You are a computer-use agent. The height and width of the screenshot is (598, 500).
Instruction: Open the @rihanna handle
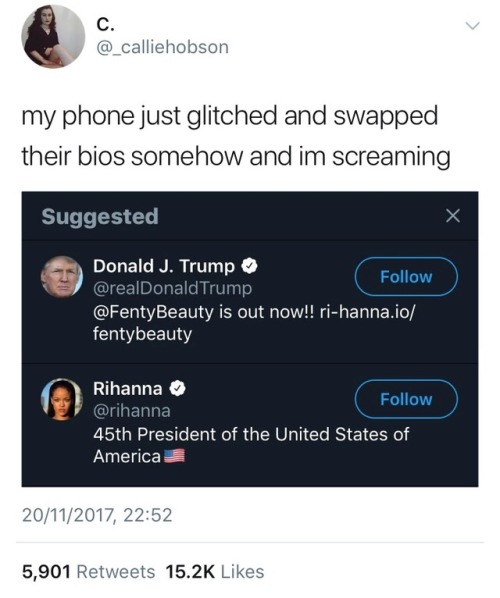point(132,411)
